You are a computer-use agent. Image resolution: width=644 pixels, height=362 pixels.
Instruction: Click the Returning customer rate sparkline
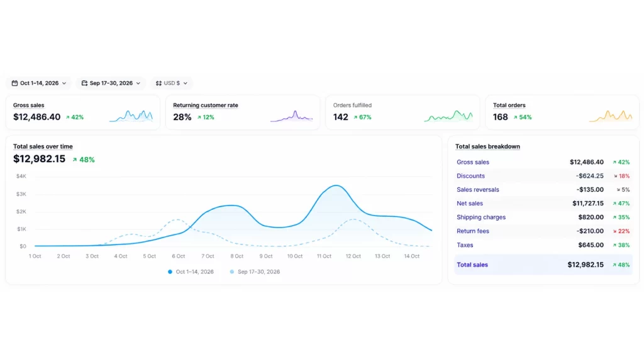(292, 116)
